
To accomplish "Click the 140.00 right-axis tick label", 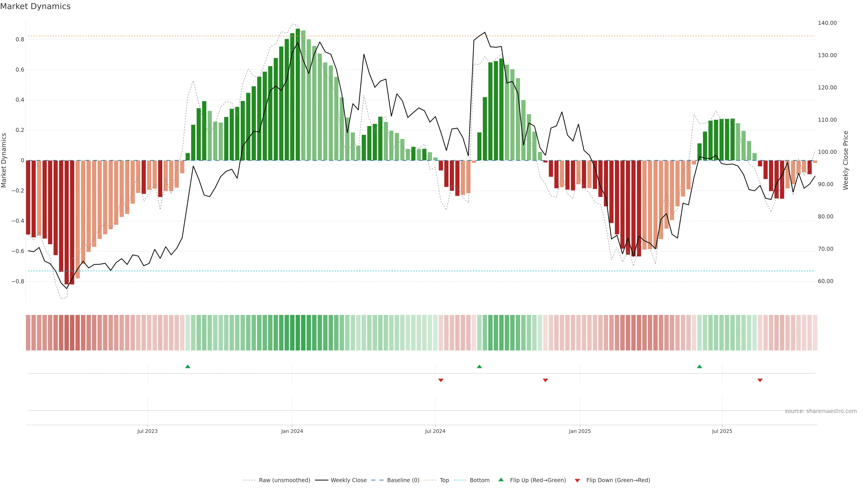I will [x=827, y=23].
